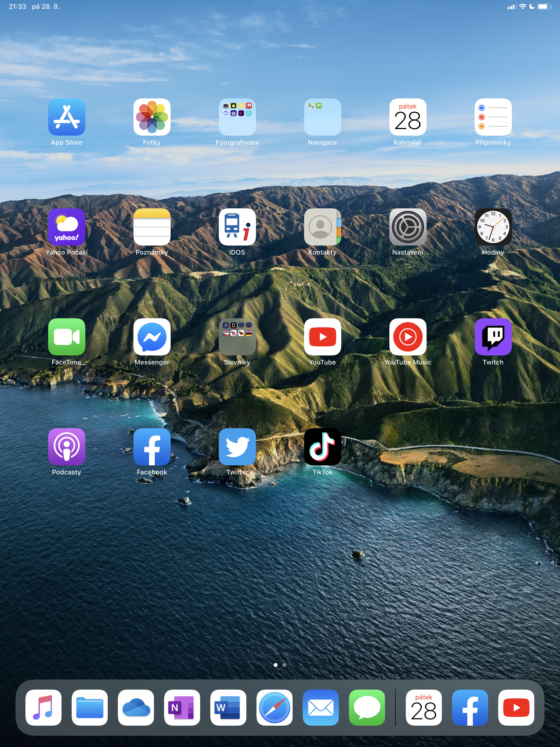The width and height of the screenshot is (560, 747).
Task: Expand the Navigace folder
Action: point(322,117)
